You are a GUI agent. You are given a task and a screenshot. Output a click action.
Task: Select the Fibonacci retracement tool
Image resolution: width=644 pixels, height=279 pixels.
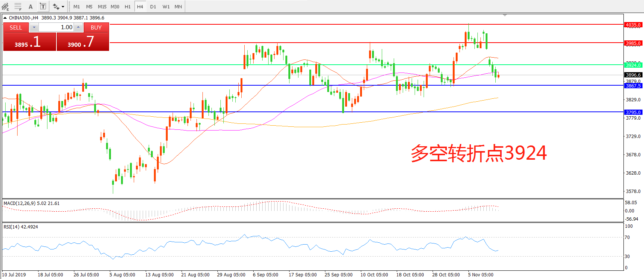(18, 6)
